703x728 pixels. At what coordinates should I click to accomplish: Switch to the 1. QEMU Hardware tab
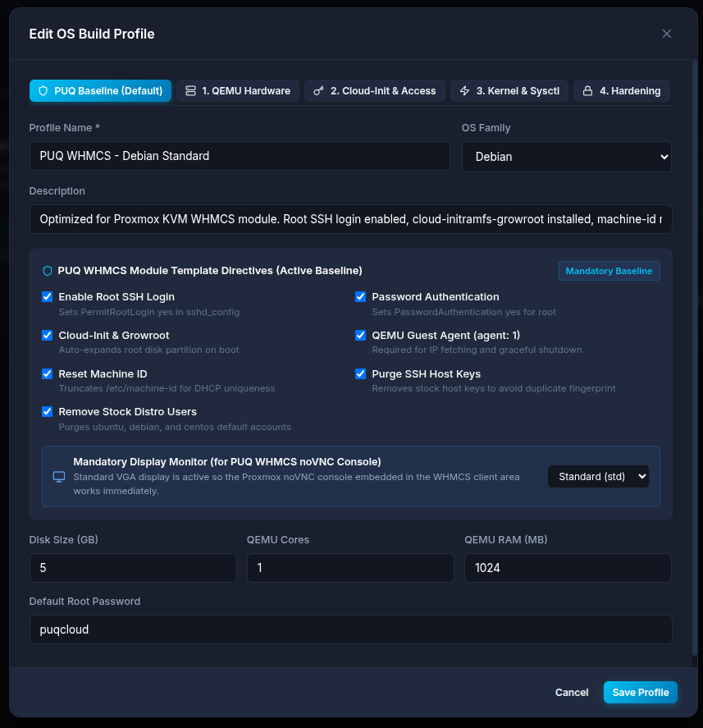click(x=238, y=91)
